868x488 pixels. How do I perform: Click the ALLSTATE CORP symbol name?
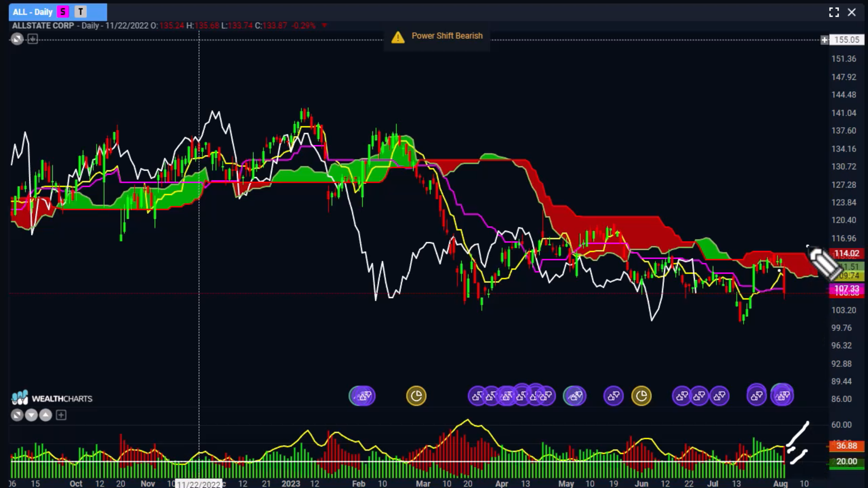pyautogui.click(x=43, y=26)
